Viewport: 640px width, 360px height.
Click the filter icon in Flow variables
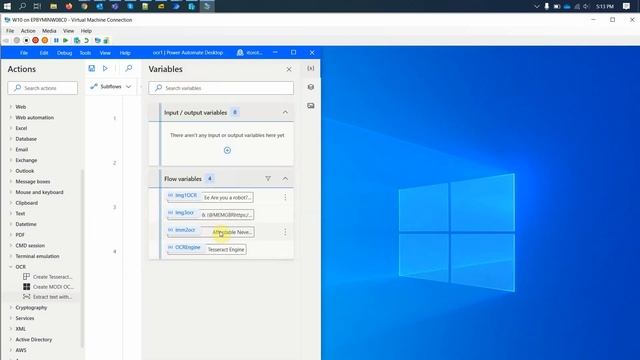tap(268, 179)
